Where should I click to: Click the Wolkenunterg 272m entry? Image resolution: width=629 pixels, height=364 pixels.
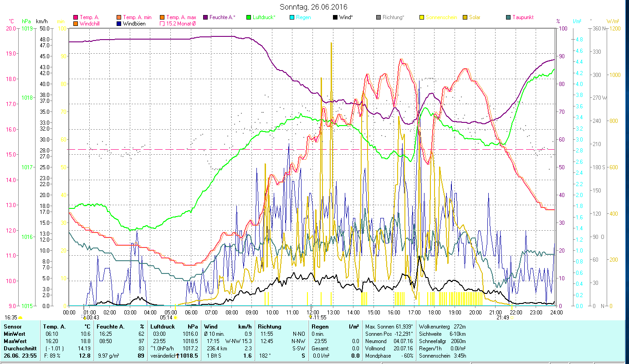point(442,327)
